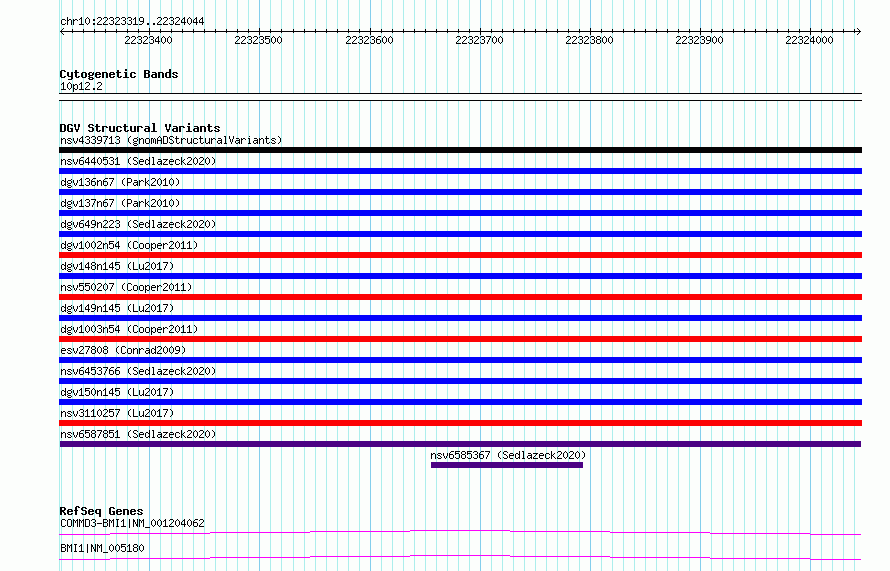Open variant dgv136n67 (Park2010) label
890x571 pixels.
tap(120, 182)
